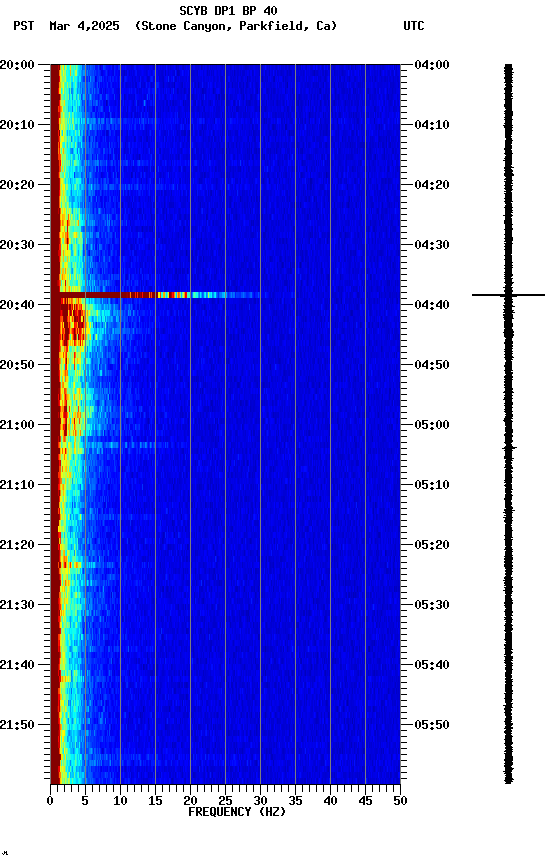Click the 20:40 PST time label
Image resolution: width=552 pixels, height=864 pixels.
17,305
